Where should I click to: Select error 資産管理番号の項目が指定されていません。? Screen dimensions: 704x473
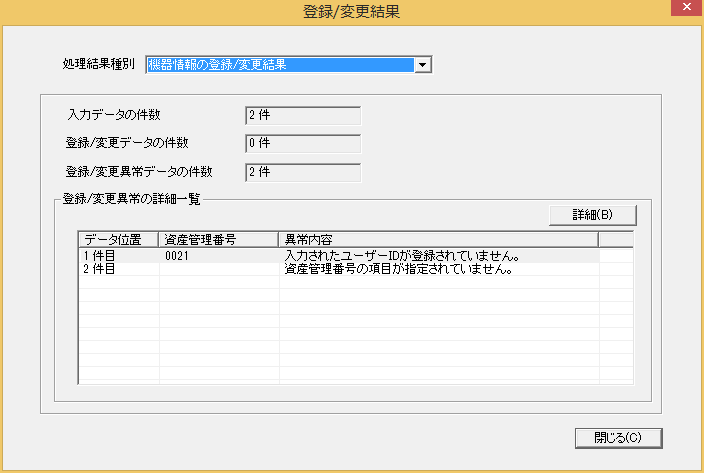pyautogui.click(x=399, y=269)
